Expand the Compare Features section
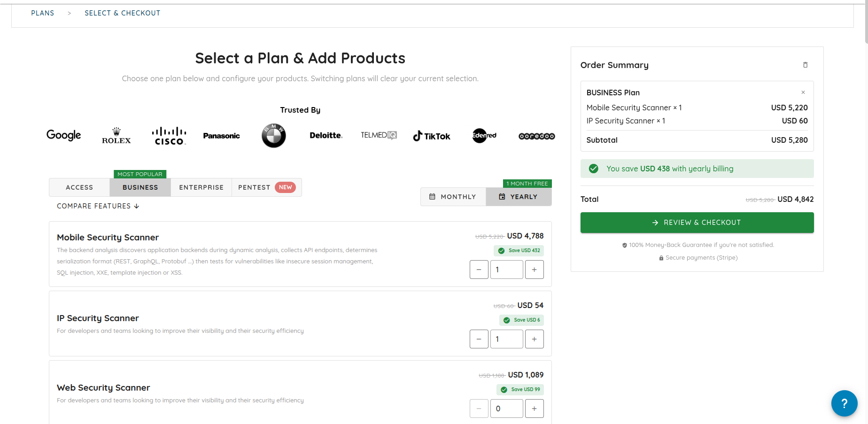This screenshot has width=868, height=424. tap(98, 206)
